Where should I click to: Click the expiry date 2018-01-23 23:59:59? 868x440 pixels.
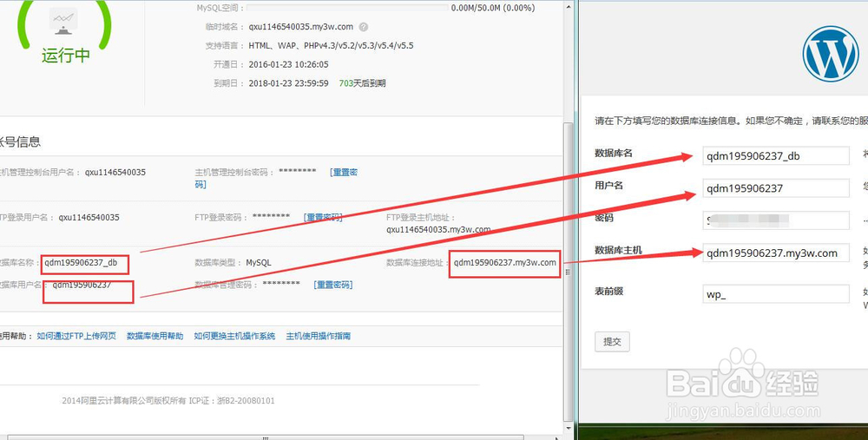pyautogui.click(x=288, y=83)
